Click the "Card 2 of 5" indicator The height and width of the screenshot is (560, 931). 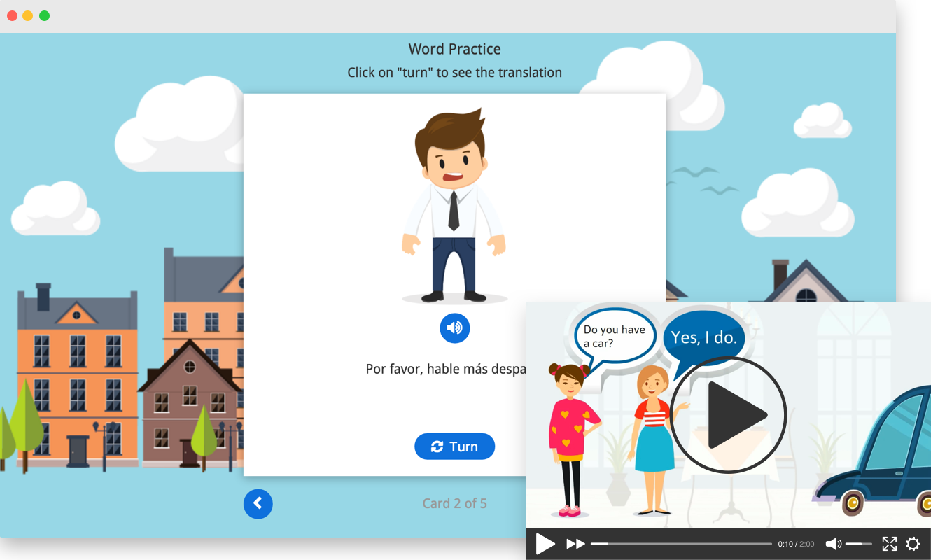(x=454, y=503)
